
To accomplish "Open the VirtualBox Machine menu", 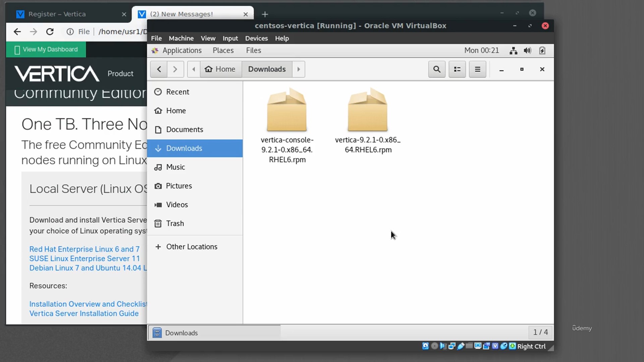I will (x=181, y=38).
